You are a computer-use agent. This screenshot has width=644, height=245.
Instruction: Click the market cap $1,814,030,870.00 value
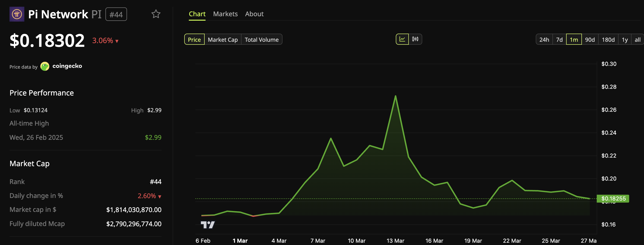coord(134,210)
